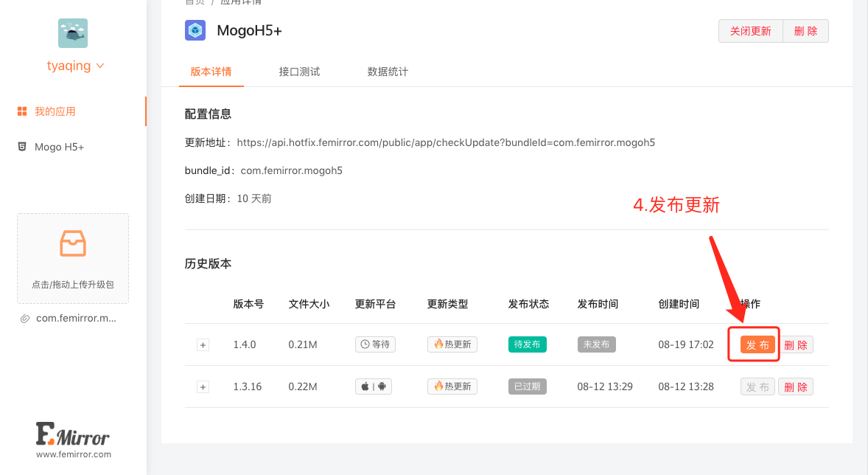
Task: Switch to the 版本详情 tab
Action: click(x=211, y=72)
